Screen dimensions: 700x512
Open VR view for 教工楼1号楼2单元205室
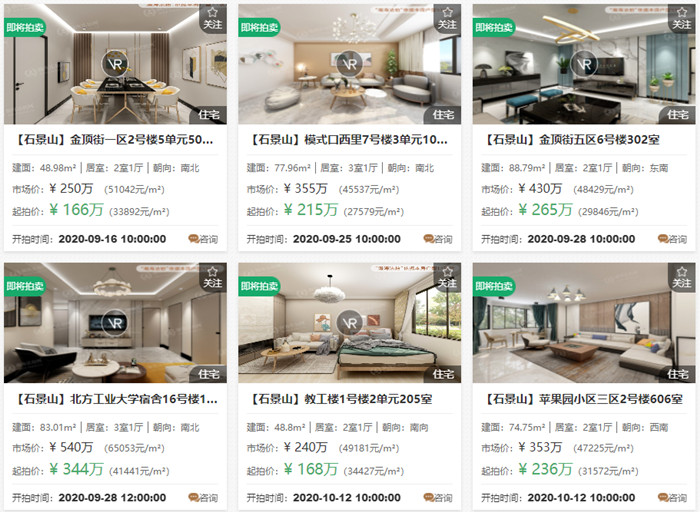pyautogui.click(x=350, y=323)
